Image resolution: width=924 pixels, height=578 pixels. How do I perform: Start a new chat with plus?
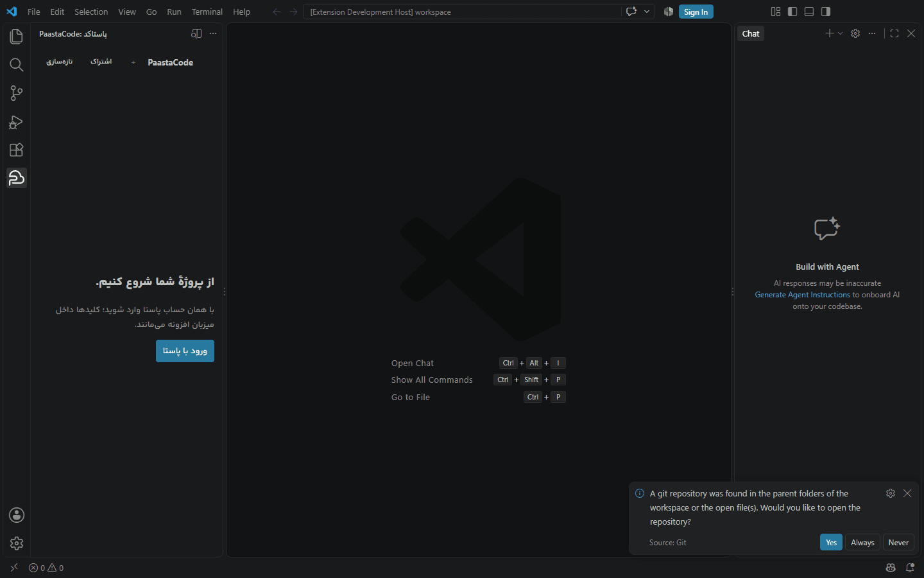click(830, 33)
